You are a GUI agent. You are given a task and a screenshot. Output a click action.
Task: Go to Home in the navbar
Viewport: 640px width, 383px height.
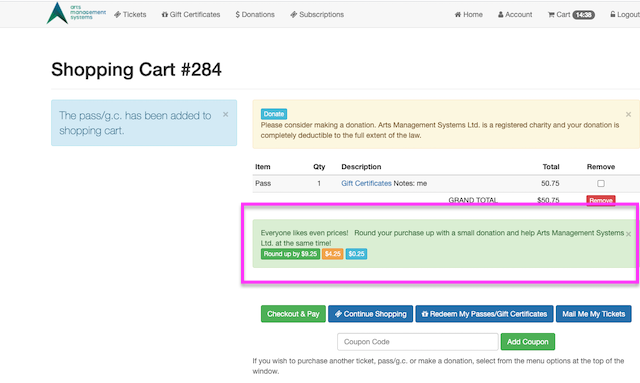[468, 14]
